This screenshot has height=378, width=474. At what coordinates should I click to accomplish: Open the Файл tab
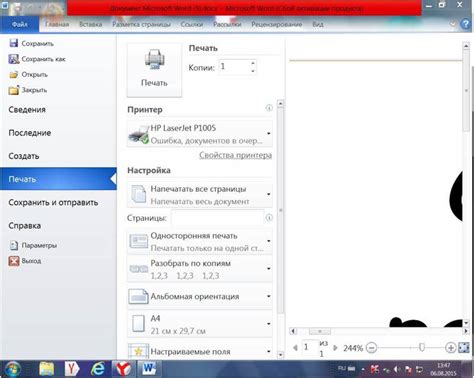[20, 24]
